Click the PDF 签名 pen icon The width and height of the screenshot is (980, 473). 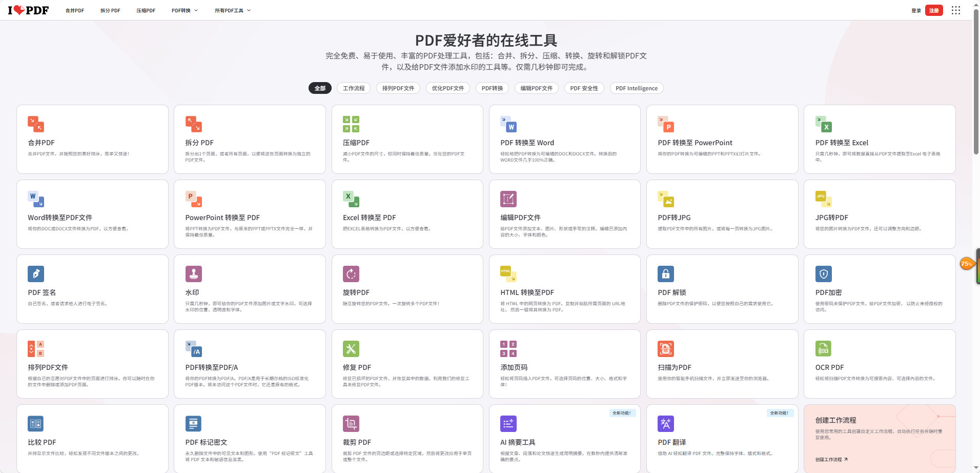[36, 274]
